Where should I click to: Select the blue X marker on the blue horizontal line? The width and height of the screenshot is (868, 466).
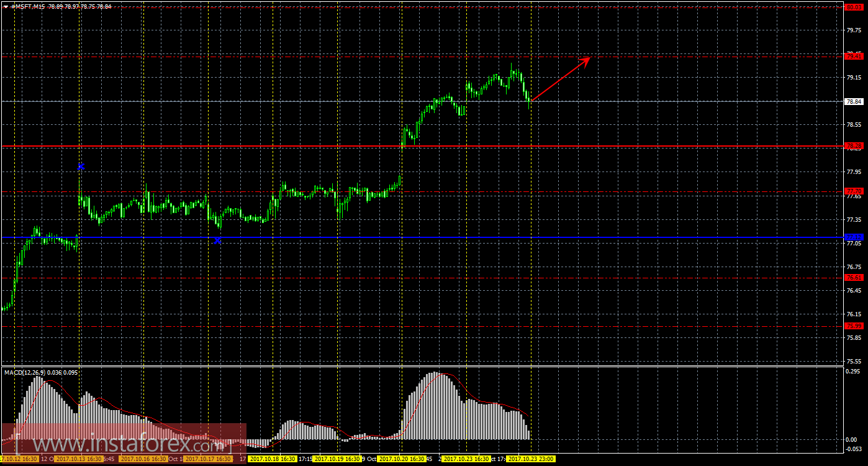[217, 240]
